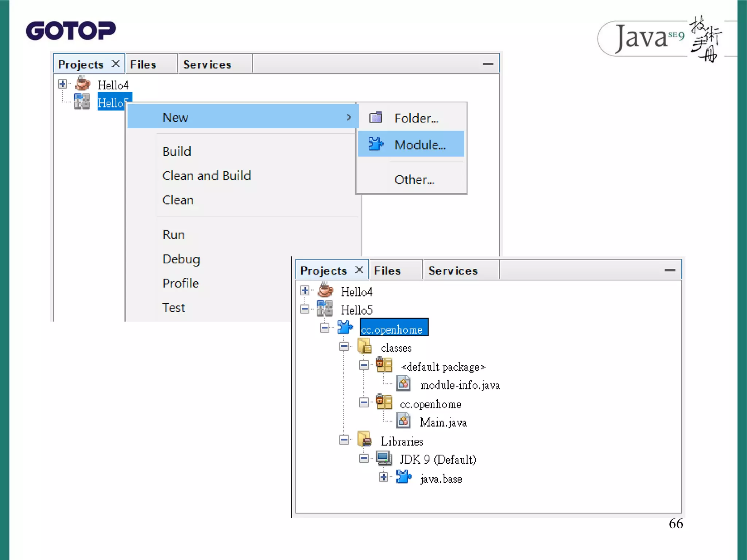
Task: Collapse the Libraries tree node
Action: (344, 440)
